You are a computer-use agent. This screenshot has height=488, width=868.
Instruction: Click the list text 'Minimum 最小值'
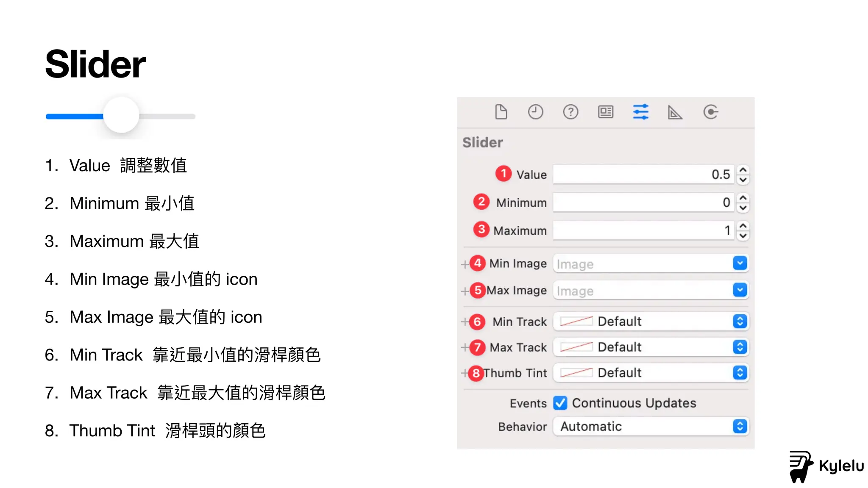tap(132, 203)
